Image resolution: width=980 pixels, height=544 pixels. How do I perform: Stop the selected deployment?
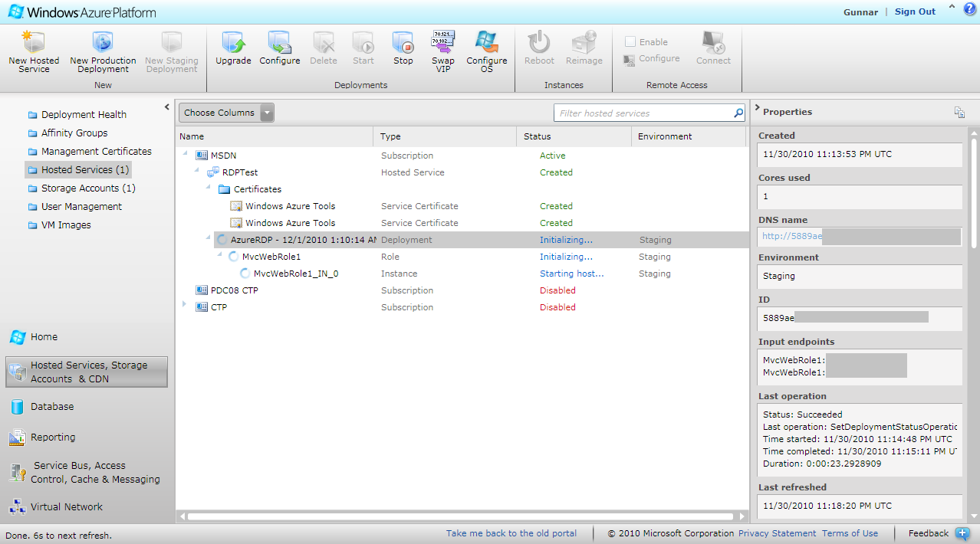point(403,48)
